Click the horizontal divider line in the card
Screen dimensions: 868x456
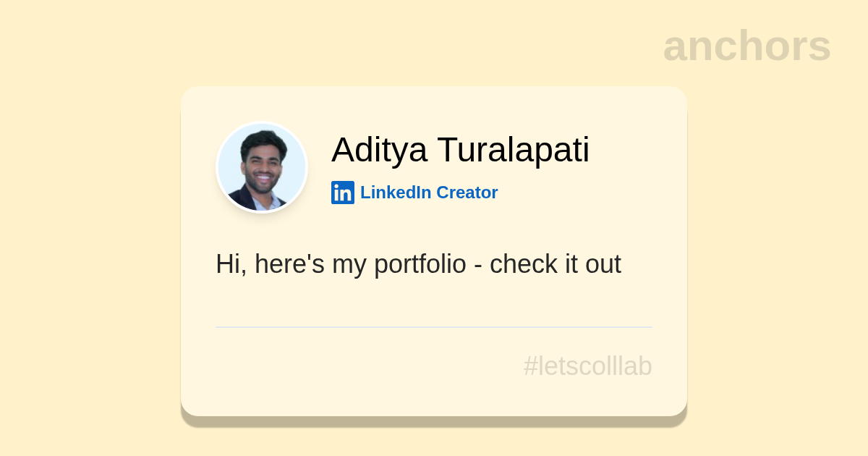tap(434, 327)
